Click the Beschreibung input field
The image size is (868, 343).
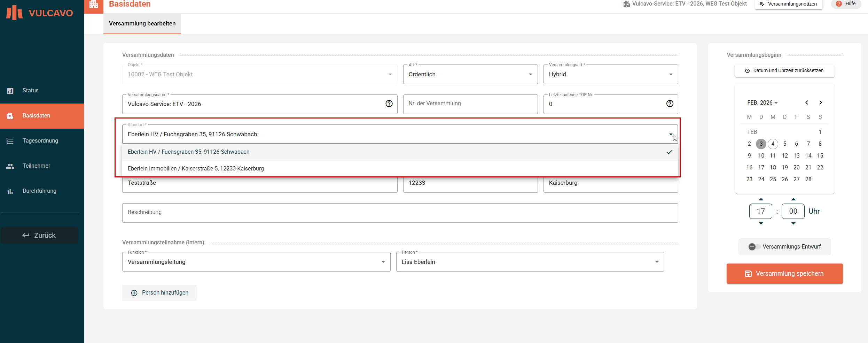click(400, 213)
